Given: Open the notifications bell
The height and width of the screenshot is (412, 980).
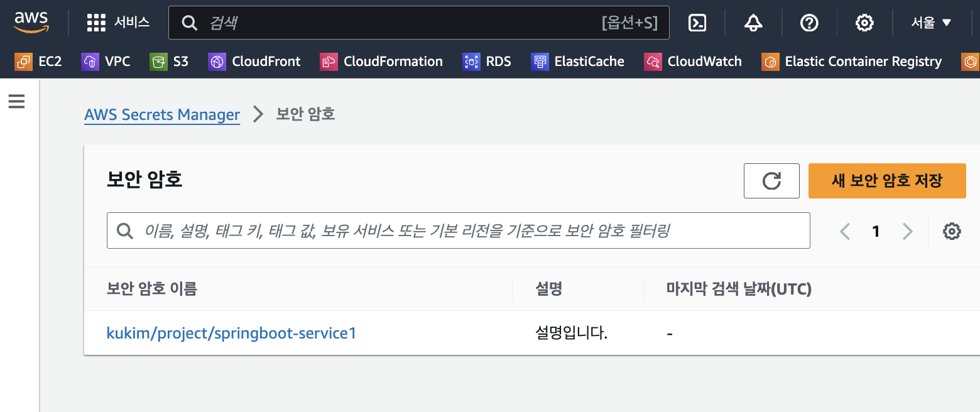Looking at the screenshot, I should pos(753,23).
